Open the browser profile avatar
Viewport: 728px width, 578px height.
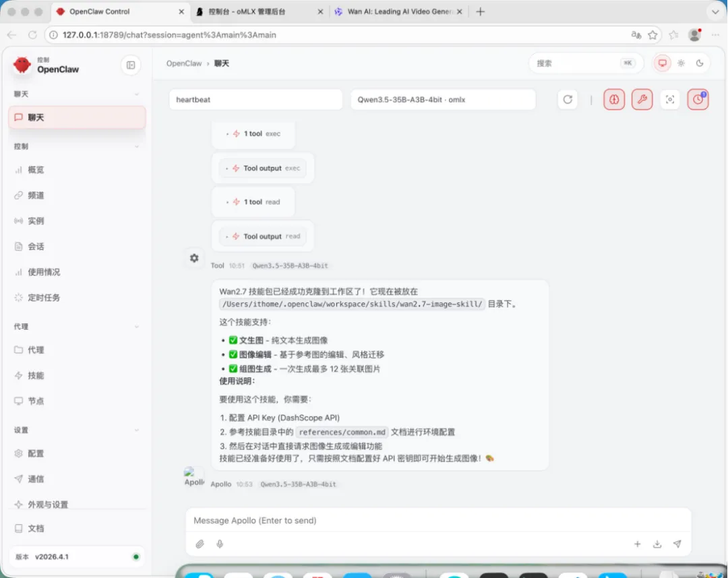click(694, 35)
